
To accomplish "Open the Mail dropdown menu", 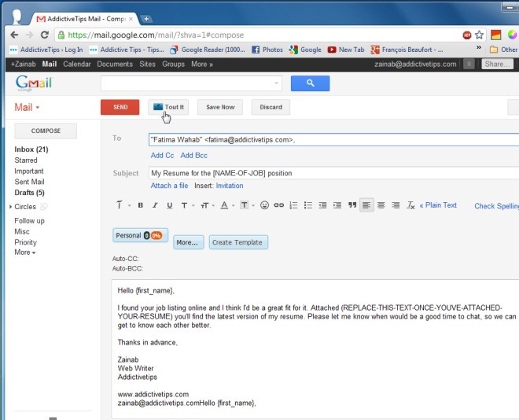I will [27, 107].
